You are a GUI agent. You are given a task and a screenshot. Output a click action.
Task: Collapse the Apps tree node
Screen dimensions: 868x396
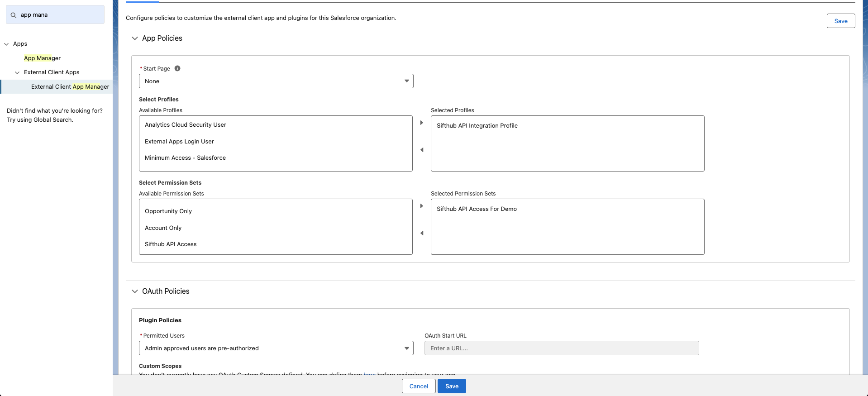click(6, 44)
